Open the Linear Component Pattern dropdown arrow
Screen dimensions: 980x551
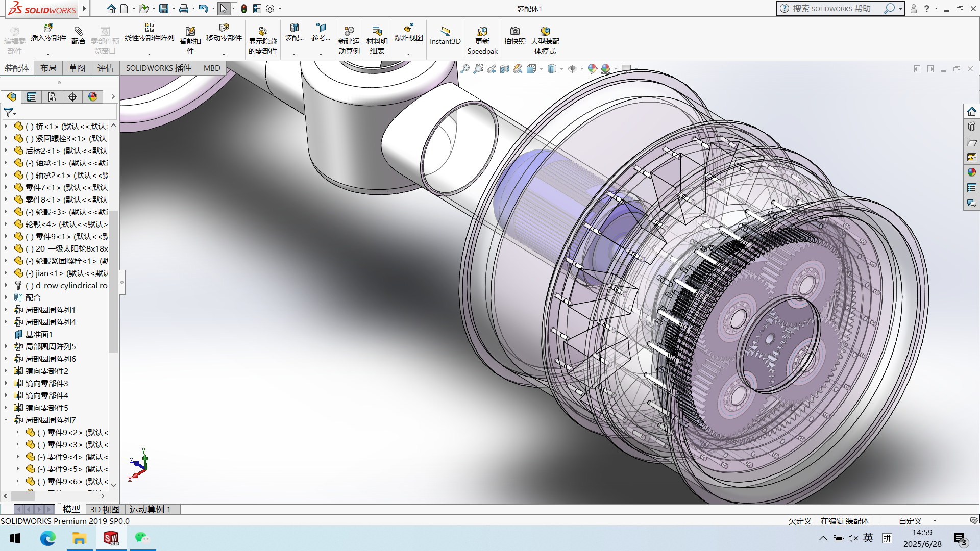coord(149,54)
